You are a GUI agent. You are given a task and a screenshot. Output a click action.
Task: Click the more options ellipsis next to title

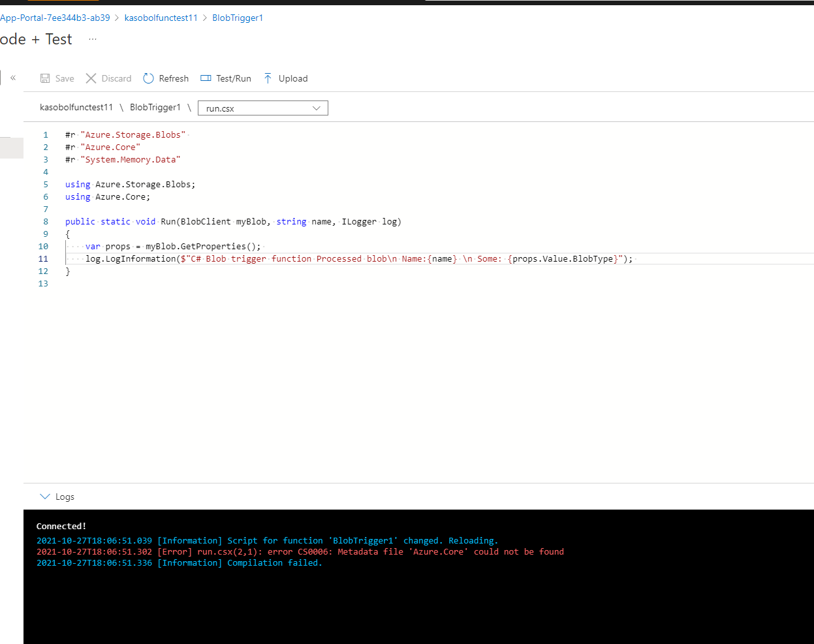click(x=92, y=39)
